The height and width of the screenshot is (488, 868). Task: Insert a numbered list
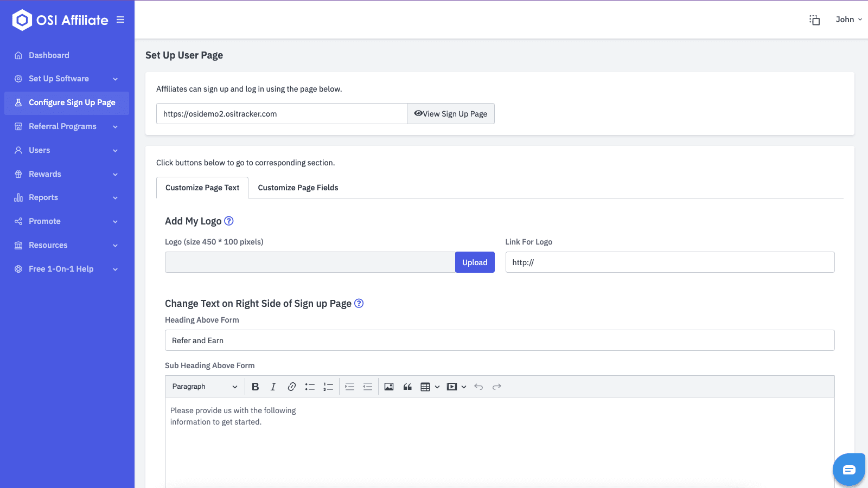tap(328, 387)
